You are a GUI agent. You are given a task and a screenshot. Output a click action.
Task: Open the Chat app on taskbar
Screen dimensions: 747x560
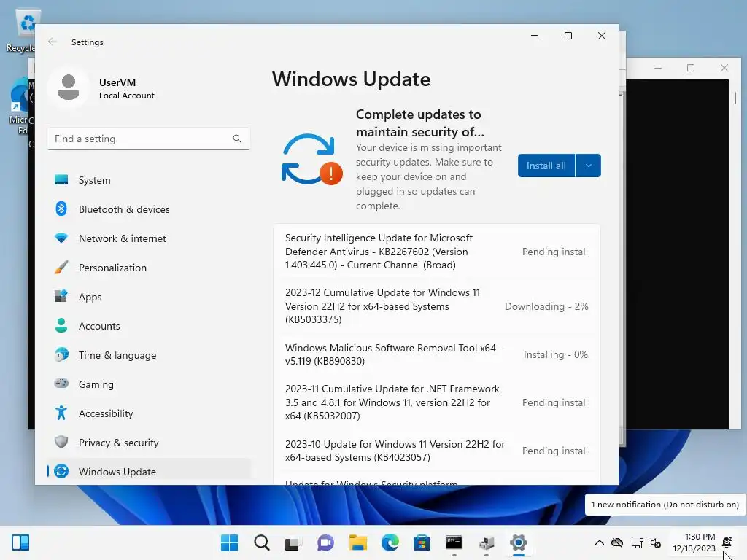click(325, 542)
